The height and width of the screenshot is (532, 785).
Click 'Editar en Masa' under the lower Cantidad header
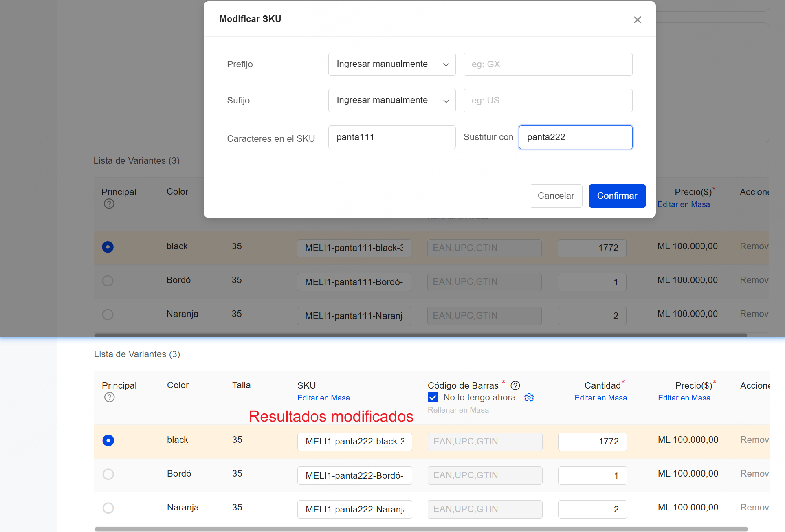coord(600,398)
